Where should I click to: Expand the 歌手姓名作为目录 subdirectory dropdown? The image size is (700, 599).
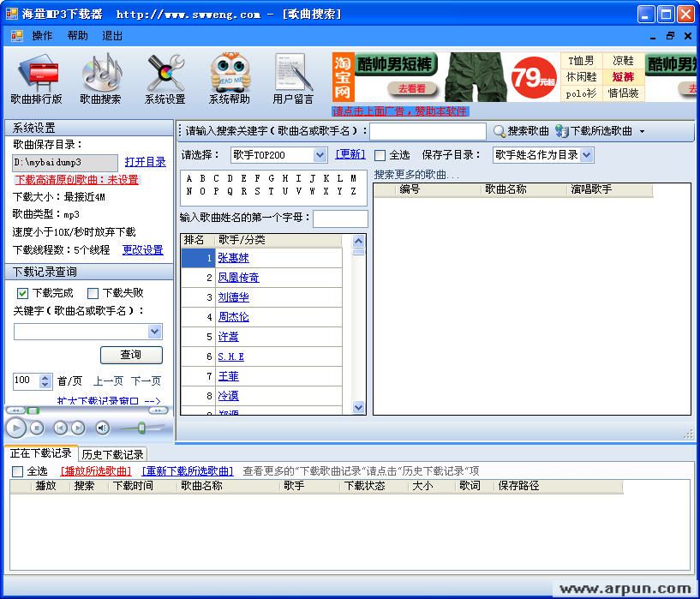[x=587, y=155]
